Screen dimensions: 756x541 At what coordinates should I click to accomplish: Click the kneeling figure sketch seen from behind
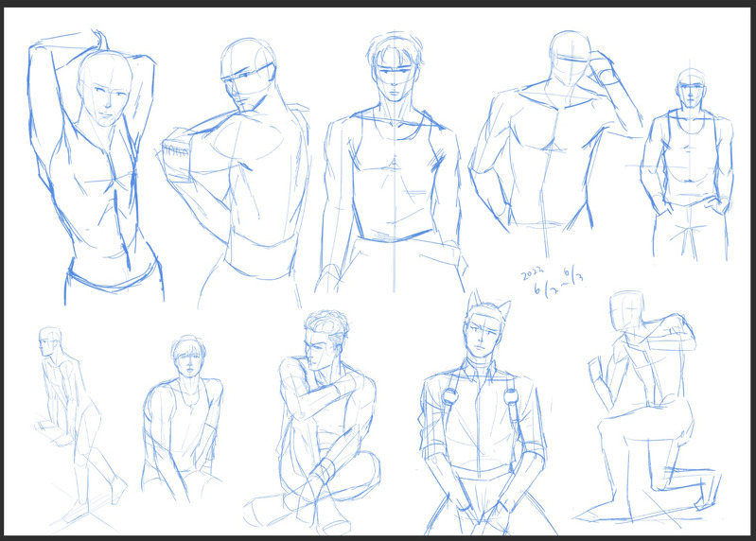[x=647, y=407]
